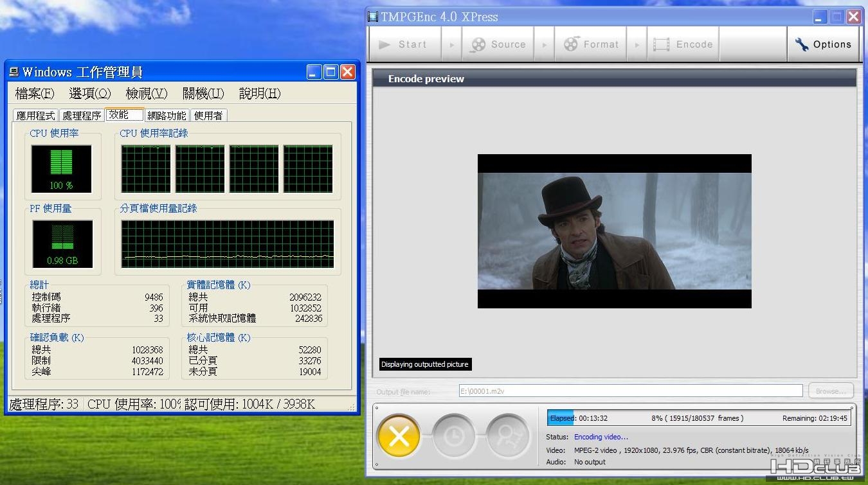The image size is (868, 485).
Task: Switch to the 網路功能 tab
Action: (167, 116)
